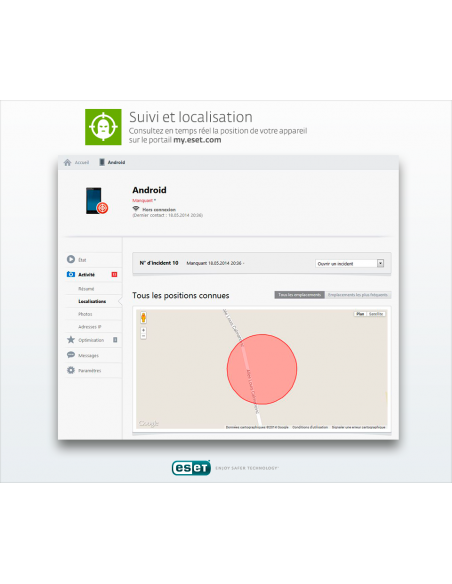The width and height of the screenshot is (452, 584).
Task: Switch the map to Plan view
Action: click(360, 314)
